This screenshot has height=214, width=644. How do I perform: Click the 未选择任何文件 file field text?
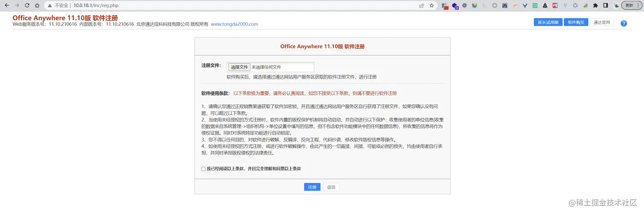pos(266,67)
